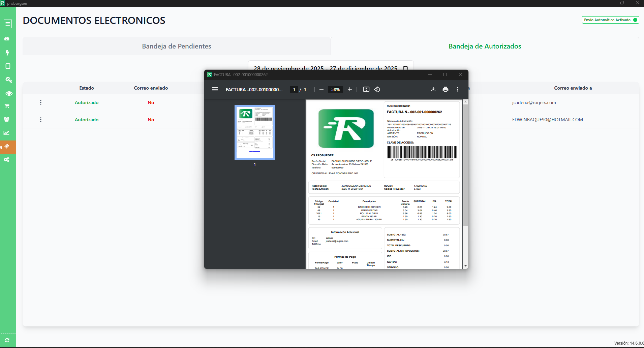Click the fit to page icon
Image resolution: width=644 pixels, height=348 pixels.
pos(366,89)
